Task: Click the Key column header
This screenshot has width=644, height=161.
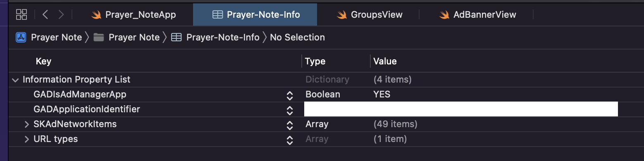Action: click(x=43, y=62)
